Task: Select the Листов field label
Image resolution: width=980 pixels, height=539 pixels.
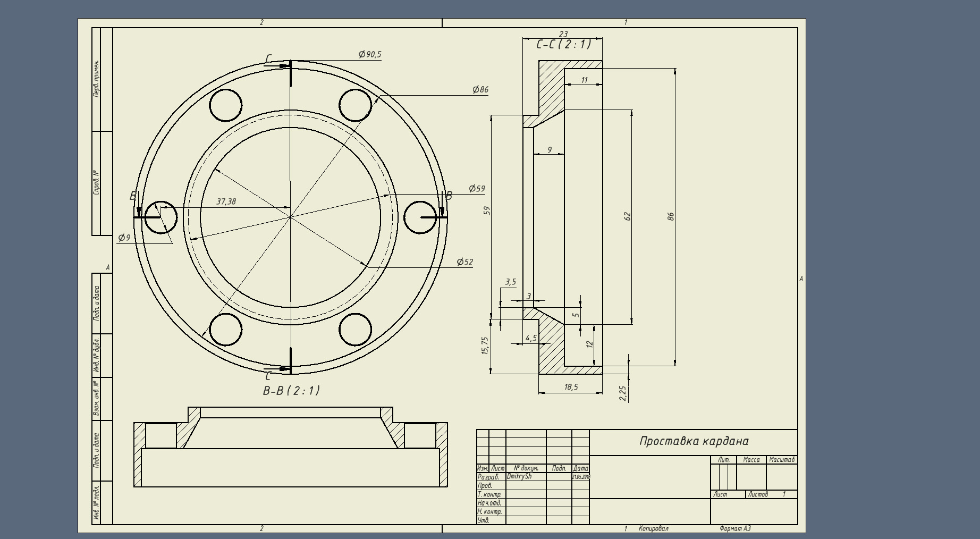Action: [758, 494]
